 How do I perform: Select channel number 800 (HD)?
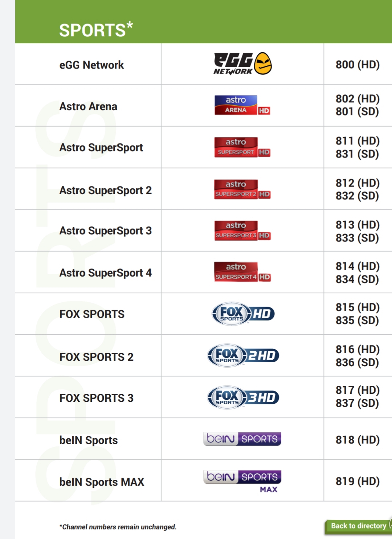(358, 65)
